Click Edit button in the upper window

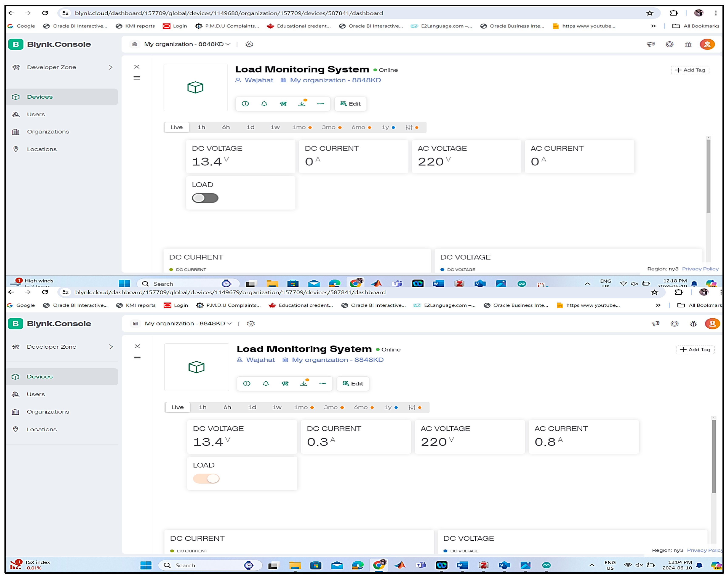pyautogui.click(x=350, y=104)
